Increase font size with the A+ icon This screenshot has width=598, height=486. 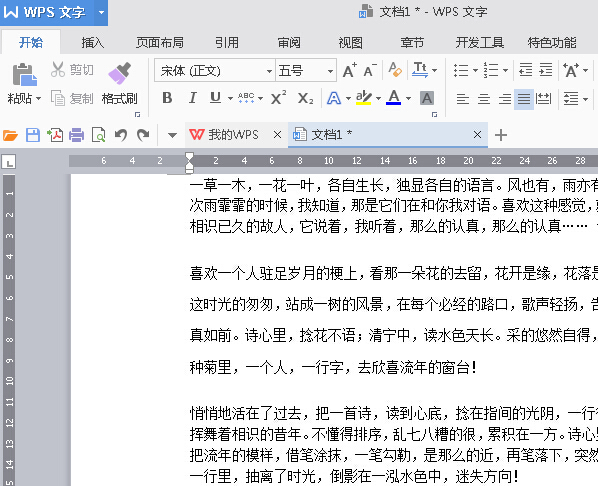click(x=349, y=71)
